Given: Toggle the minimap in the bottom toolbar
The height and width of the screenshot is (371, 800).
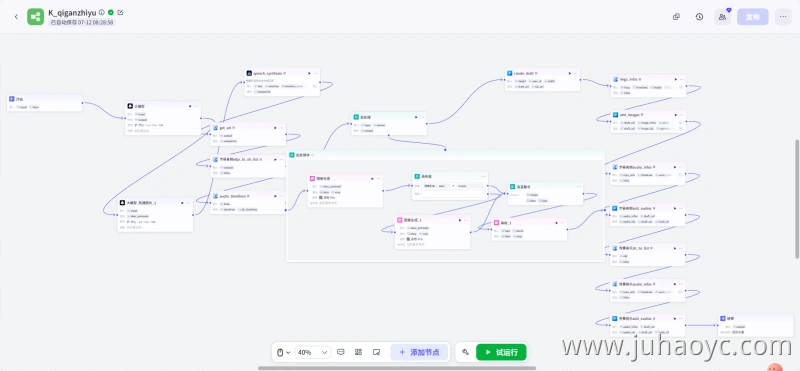Looking at the screenshot, I should click(x=377, y=352).
